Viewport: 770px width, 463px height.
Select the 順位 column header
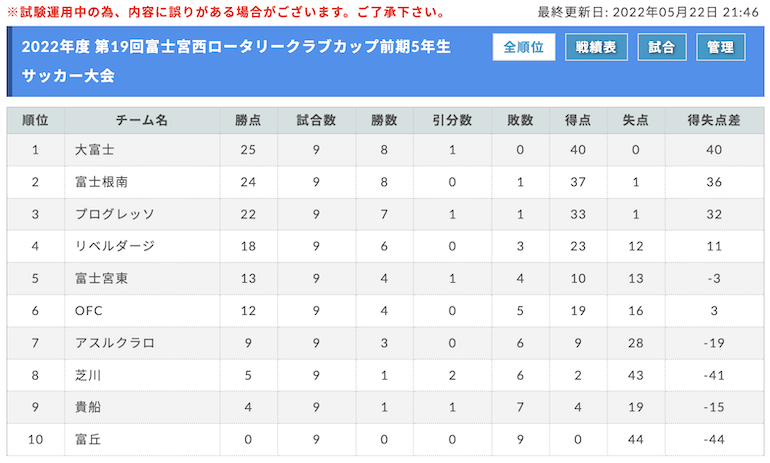(x=35, y=120)
